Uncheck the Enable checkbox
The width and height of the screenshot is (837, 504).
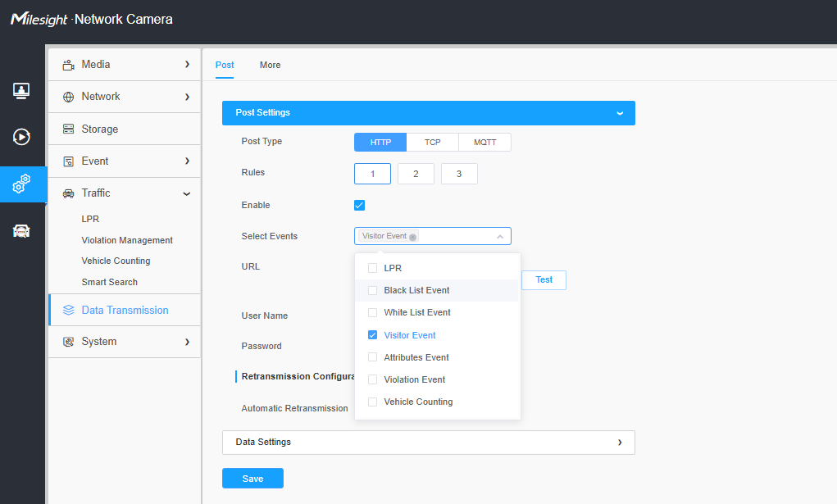(359, 205)
